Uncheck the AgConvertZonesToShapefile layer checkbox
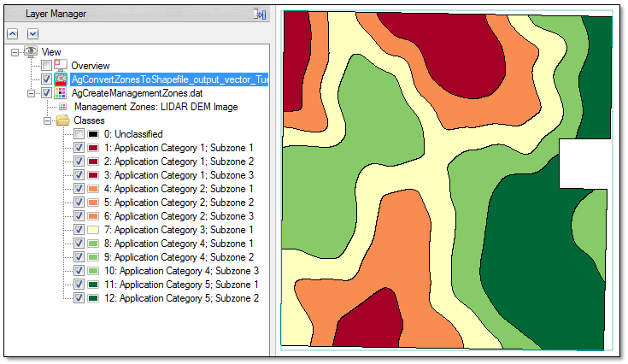628x364 pixels. [46, 79]
